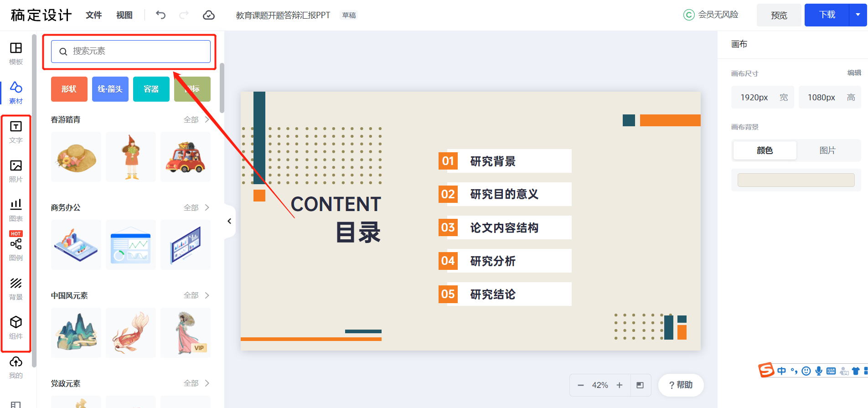Select the VIP lady with umbrella thumbnail
The image size is (868, 408).
click(186, 333)
